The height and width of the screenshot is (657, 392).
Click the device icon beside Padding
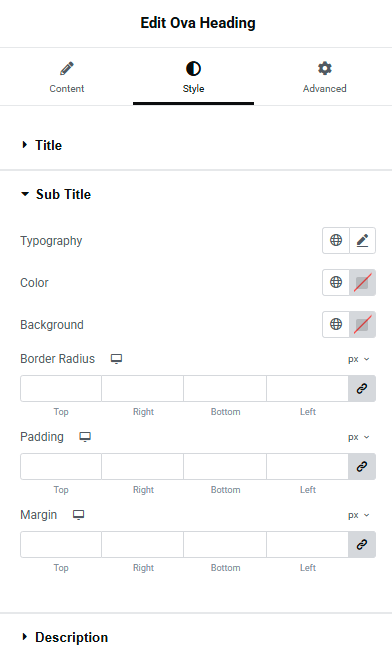click(x=85, y=437)
